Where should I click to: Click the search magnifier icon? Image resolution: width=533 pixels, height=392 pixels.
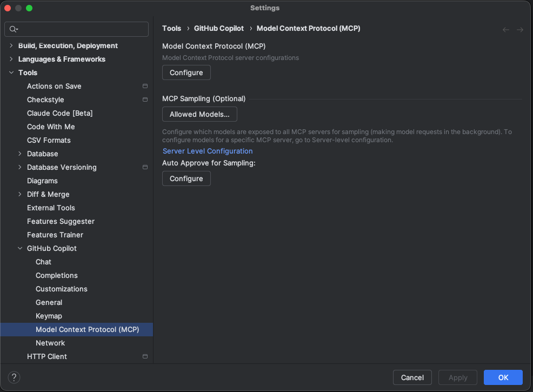point(14,29)
